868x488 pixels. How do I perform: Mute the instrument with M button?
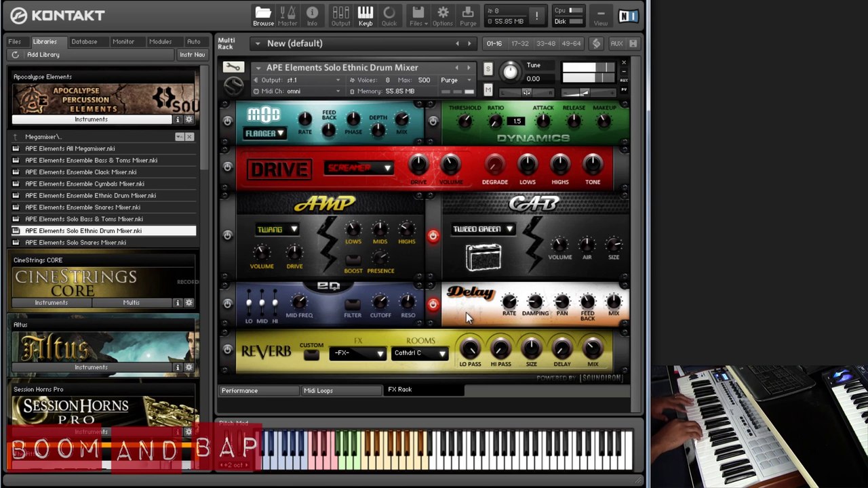(x=488, y=89)
